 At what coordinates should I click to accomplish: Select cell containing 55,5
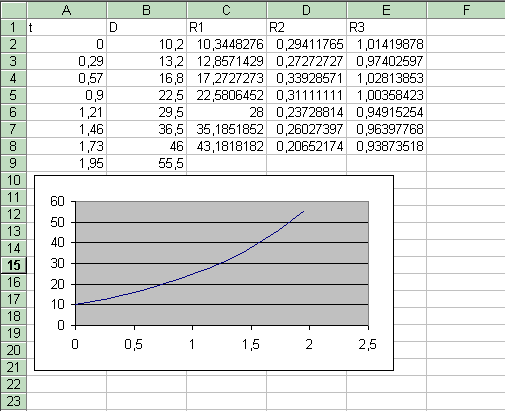tap(147, 163)
